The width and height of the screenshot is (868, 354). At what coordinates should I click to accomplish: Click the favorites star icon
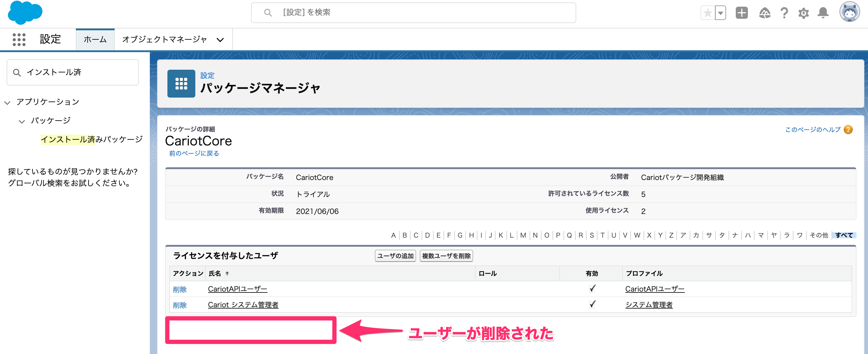[x=708, y=13]
